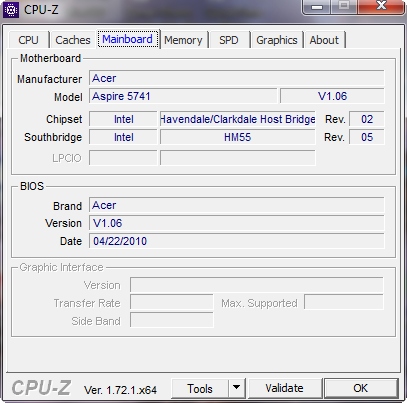This screenshot has width=407, height=403.
Task: Click the Chipset label
Action: pyautogui.click(x=64, y=119)
